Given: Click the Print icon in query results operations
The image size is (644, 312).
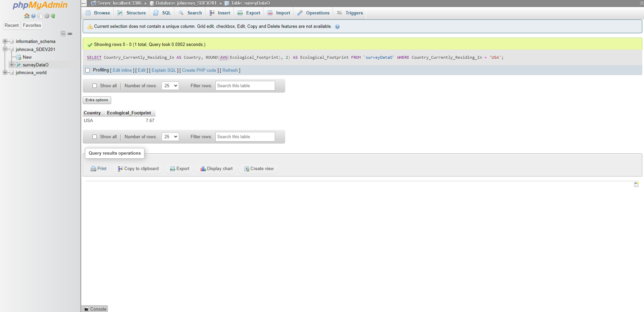Looking at the screenshot, I should point(93,169).
